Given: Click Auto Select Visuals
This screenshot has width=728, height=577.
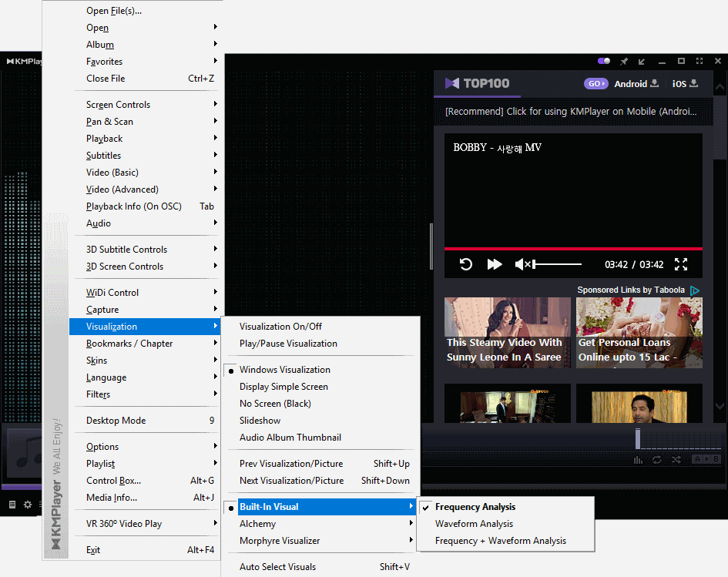Looking at the screenshot, I should coord(320,567).
